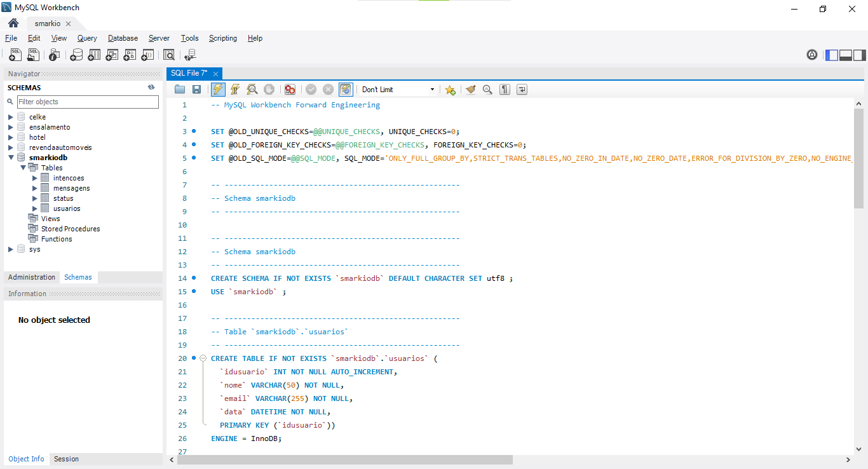Viewport: 868px width, 469px height.
Task: Click the editor vertical scrollbar thumb
Action: pyautogui.click(x=859, y=159)
